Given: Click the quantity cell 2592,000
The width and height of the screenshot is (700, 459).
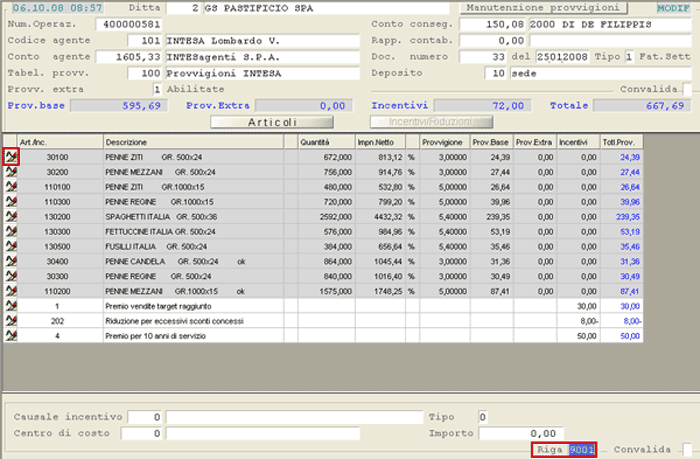Looking at the screenshot, I should coord(326,217).
